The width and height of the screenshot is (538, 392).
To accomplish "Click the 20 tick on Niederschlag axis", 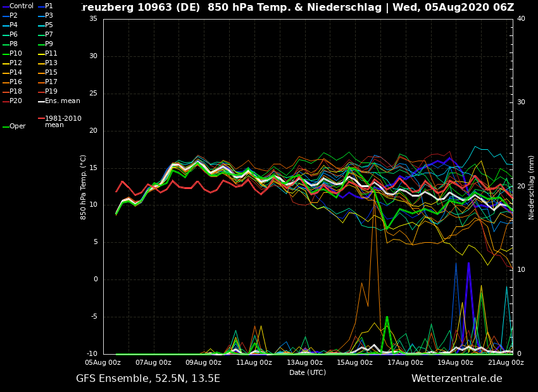I will pyautogui.click(x=521, y=186).
